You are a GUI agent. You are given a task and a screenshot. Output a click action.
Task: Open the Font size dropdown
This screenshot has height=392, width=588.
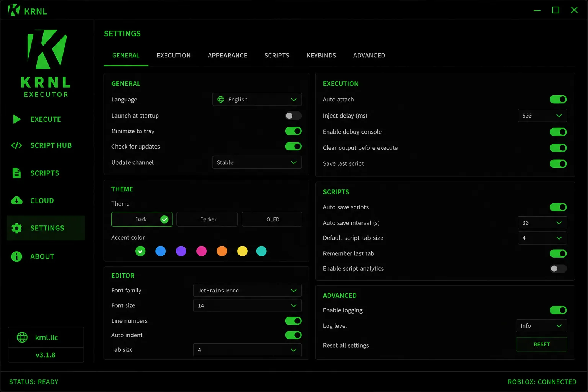[x=247, y=305]
